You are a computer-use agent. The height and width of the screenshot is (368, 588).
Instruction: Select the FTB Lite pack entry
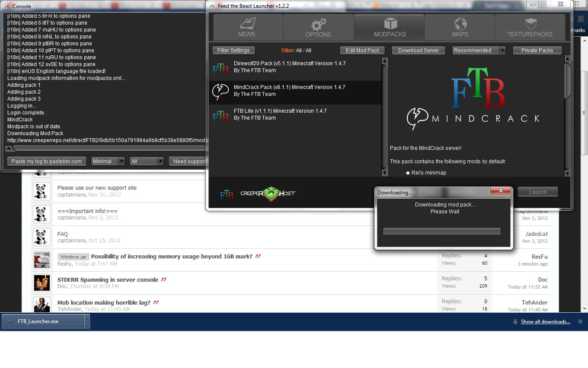(295, 116)
